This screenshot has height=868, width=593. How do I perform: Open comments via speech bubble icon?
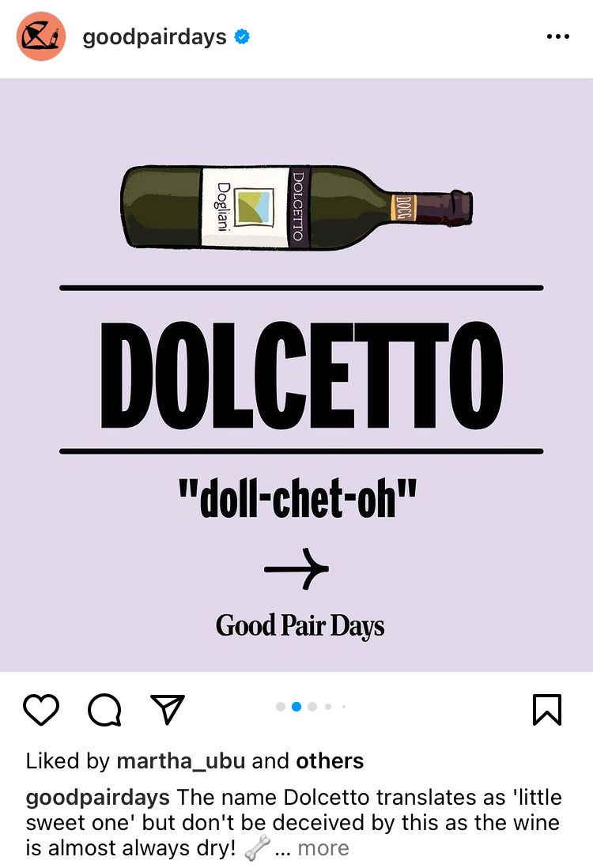click(x=104, y=710)
